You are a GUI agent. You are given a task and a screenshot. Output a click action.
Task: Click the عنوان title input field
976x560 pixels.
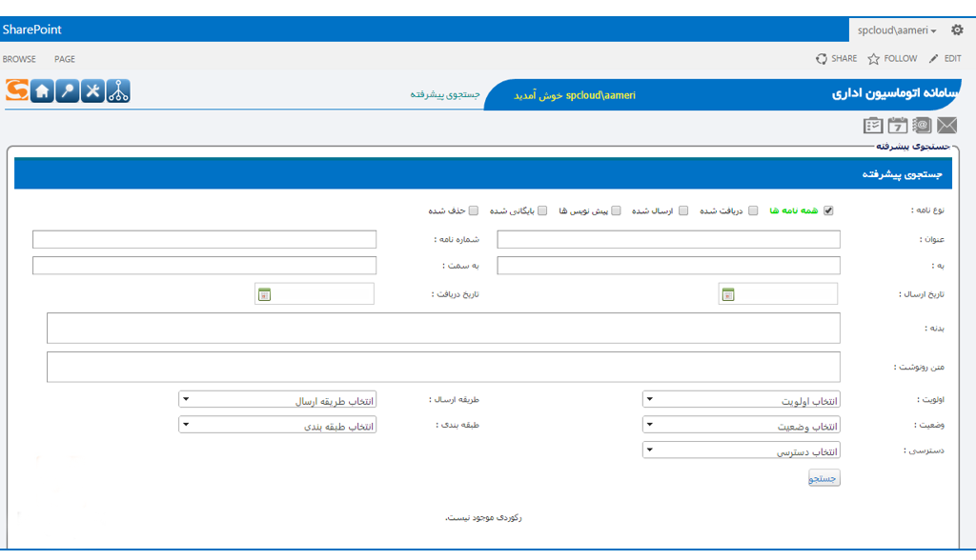pos(668,239)
